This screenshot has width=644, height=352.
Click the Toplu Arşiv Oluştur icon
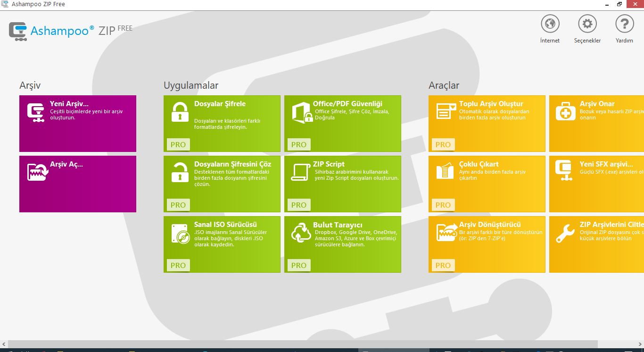446,111
